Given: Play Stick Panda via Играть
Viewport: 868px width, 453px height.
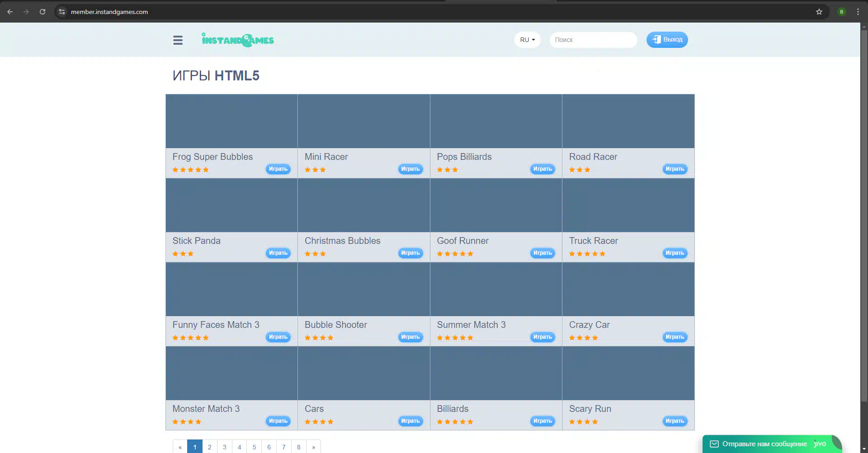Looking at the screenshot, I should coord(278,253).
